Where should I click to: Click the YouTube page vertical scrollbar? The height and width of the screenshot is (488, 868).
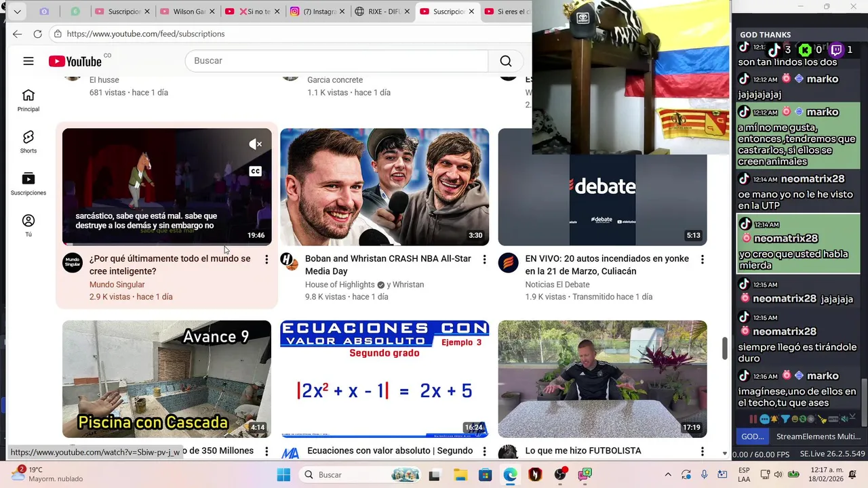click(x=725, y=348)
